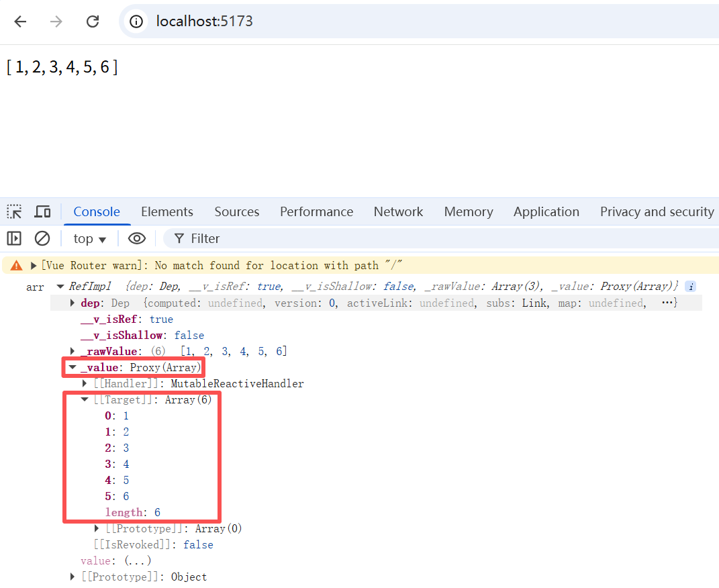
Task: Show the console sidebar
Action: click(14, 238)
